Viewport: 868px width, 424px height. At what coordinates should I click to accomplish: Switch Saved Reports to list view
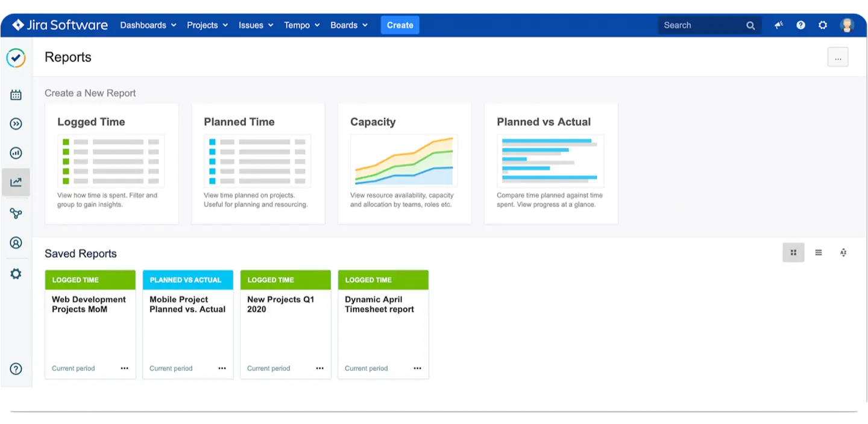point(818,252)
